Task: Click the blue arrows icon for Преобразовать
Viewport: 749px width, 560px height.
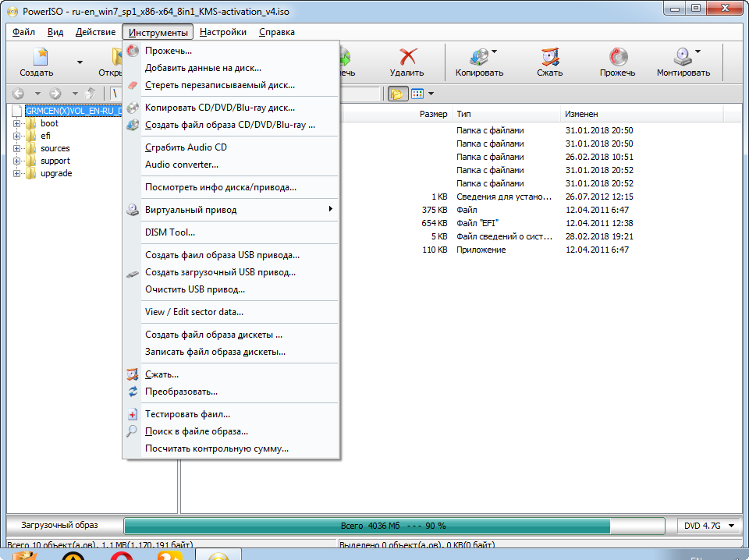Action: [133, 392]
